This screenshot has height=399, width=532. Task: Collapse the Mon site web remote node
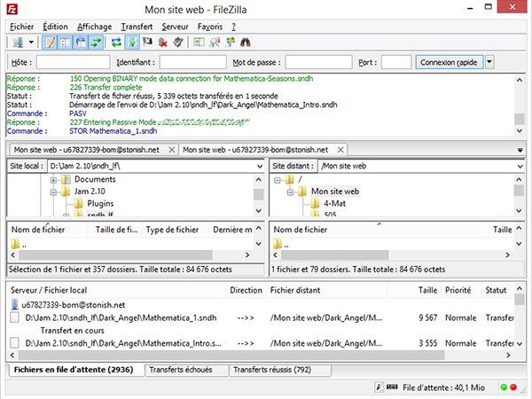pyautogui.click(x=290, y=192)
